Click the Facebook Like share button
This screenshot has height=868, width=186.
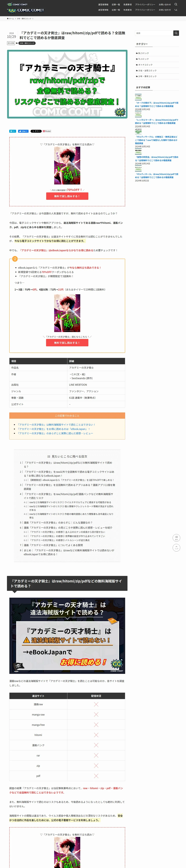[x=23, y=131]
